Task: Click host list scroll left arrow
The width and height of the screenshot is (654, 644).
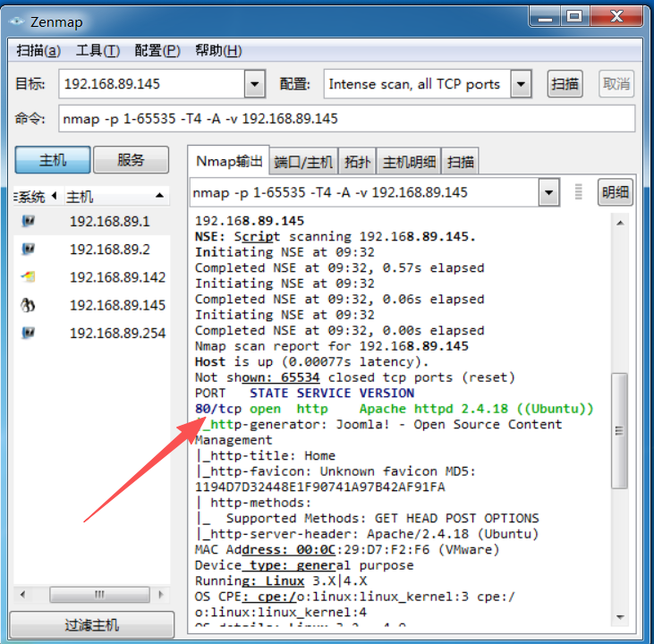Action: pos(22,595)
